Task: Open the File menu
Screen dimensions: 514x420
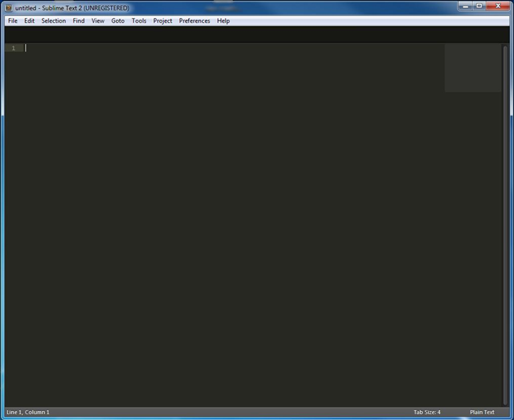Action: click(12, 21)
